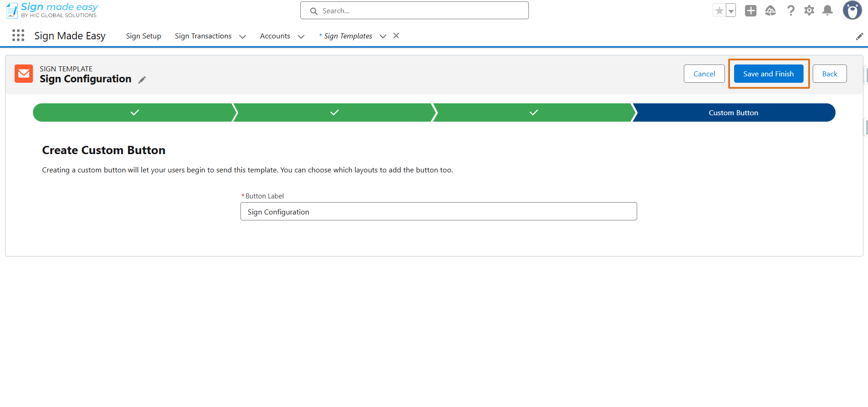The width and height of the screenshot is (868, 407).
Task: Open the global actions plus icon
Action: click(x=751, y=11)
